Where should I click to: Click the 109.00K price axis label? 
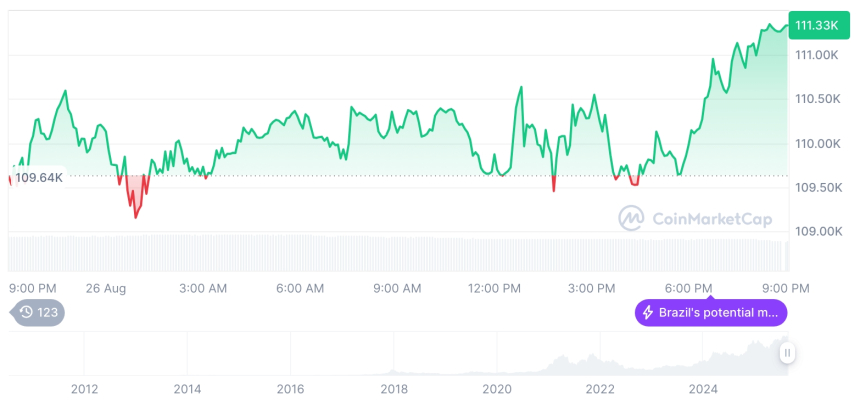(x=817, y=231)
